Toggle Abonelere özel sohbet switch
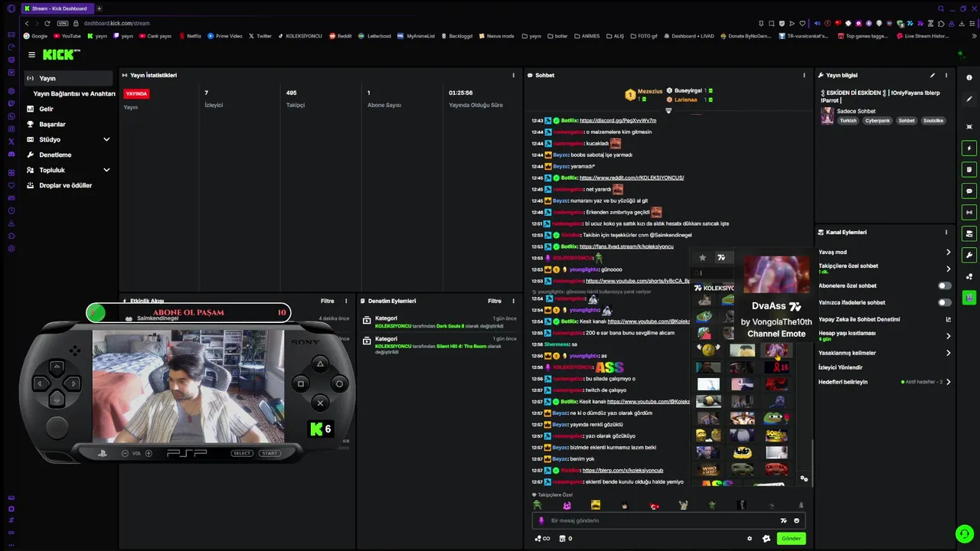980x551 pixels. coord(945,285)
